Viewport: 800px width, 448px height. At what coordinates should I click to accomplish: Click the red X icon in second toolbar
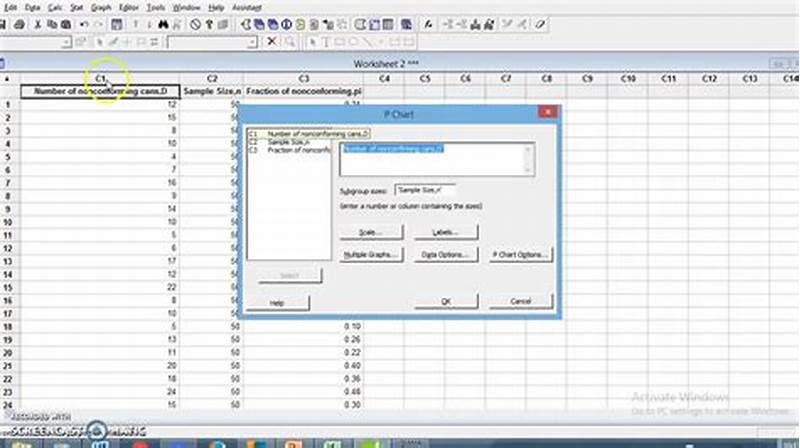(272, 42)
